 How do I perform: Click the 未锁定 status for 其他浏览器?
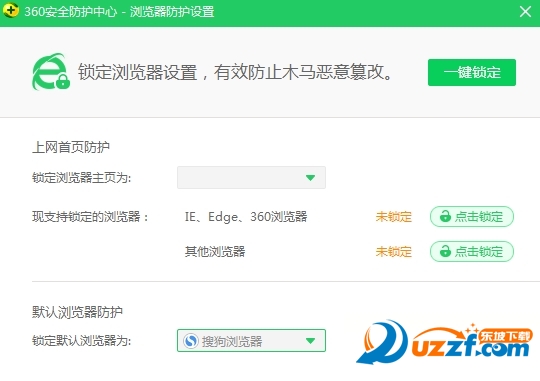[x=394, y=252]
